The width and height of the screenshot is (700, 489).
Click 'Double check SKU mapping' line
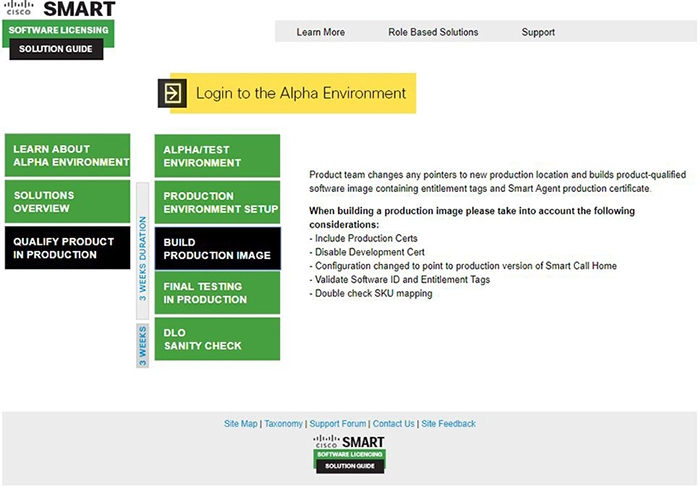[371, 293]
